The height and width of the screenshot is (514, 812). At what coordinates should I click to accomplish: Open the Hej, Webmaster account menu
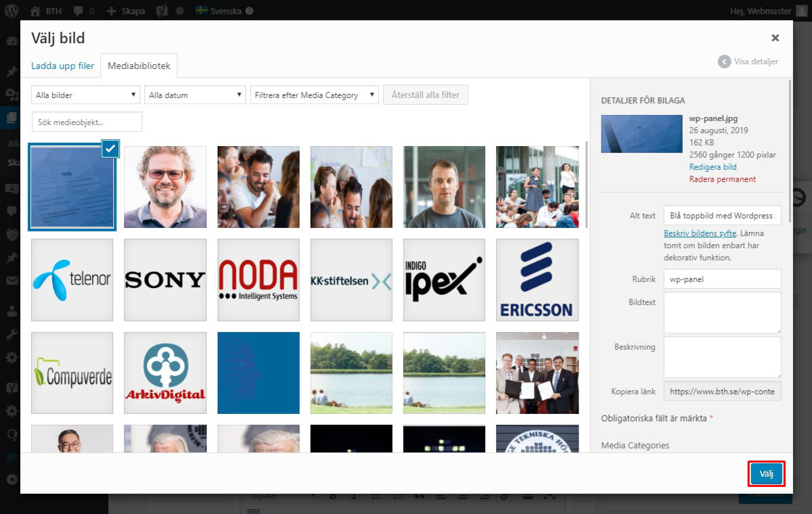pyautogui.click(x=769, y=11)
